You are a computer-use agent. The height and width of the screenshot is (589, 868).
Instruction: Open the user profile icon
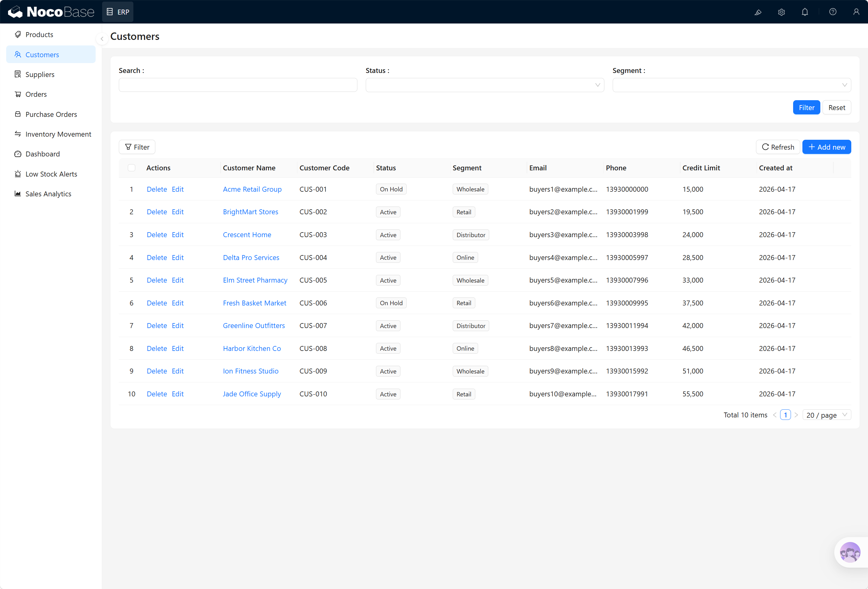[x=856, y=12]
